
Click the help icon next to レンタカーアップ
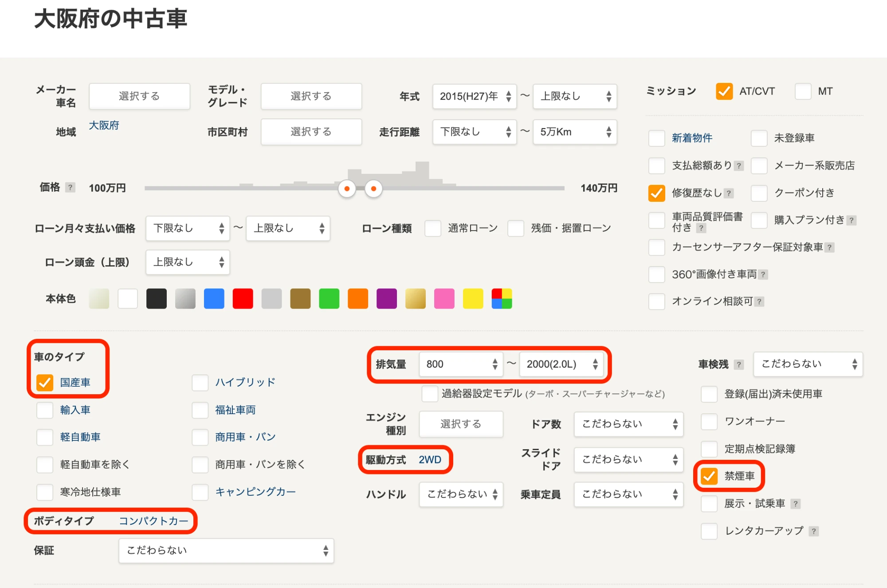coord(813,531)
